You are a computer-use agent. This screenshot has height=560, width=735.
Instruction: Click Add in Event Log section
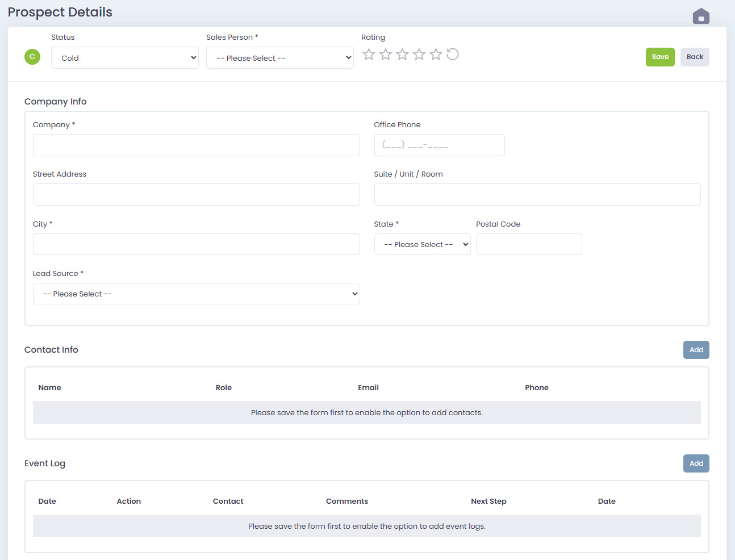coord(696,463)
